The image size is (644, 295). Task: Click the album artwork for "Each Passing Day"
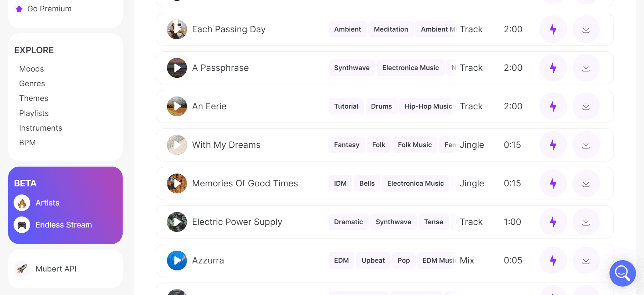tap(177, 29)
